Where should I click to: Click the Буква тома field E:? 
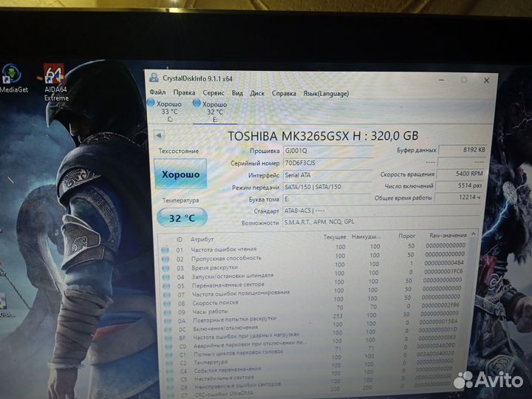click(x=327, y=199)
